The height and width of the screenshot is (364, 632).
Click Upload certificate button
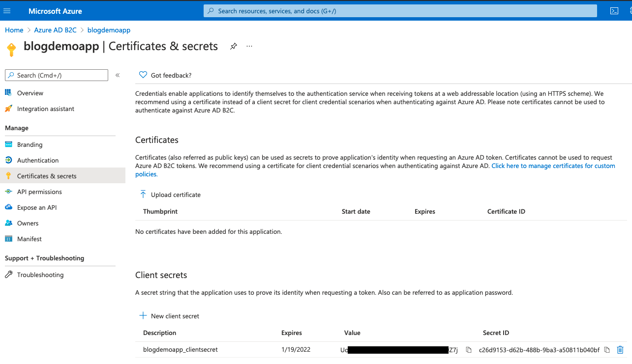click(170, 195)
